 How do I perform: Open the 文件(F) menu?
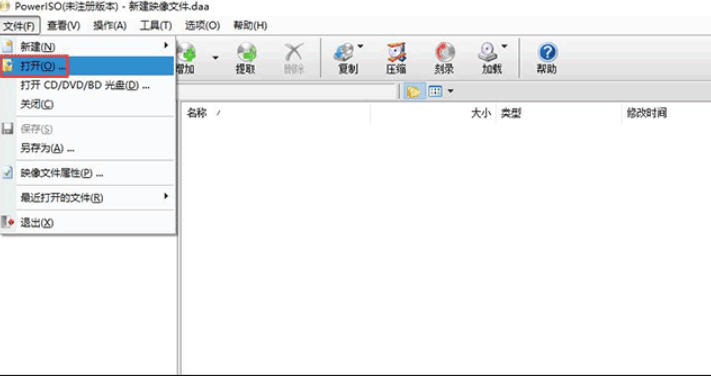20,25
